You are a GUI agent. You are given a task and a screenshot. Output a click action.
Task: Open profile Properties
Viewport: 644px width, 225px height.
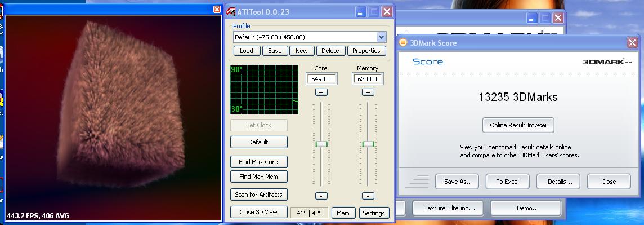(366, 51)
